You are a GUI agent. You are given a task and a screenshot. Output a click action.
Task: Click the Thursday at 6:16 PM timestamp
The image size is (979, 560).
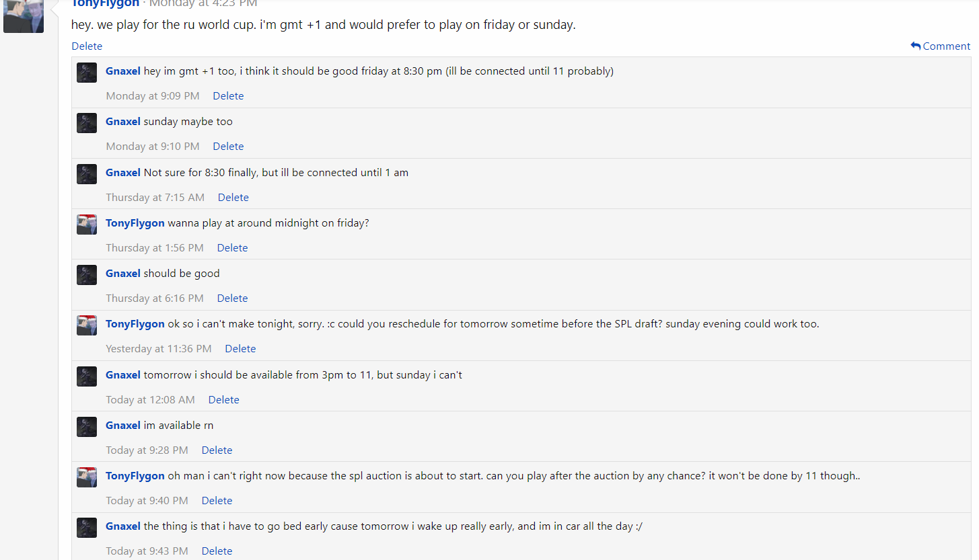coord(155,298)
